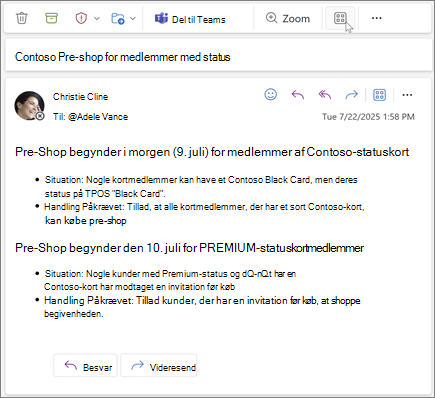The width and height of the screenshot is (435, 398).
Task: Reply all using the double arrow icon
Action: pos(325,95)
